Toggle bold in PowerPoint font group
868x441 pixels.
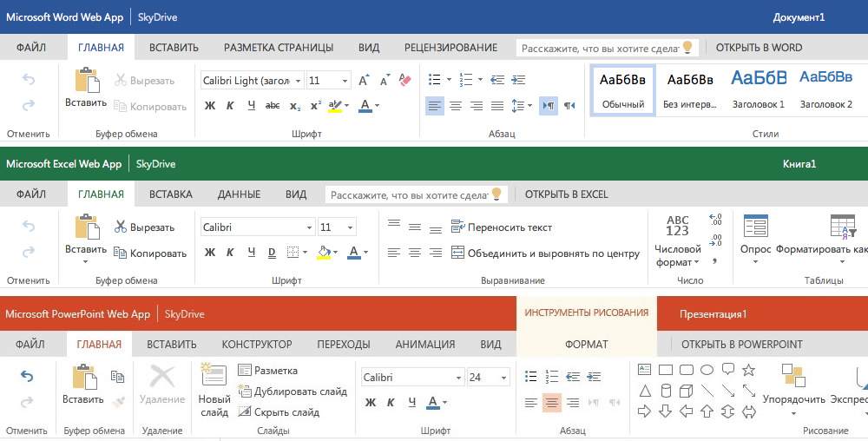click(371, 402)
